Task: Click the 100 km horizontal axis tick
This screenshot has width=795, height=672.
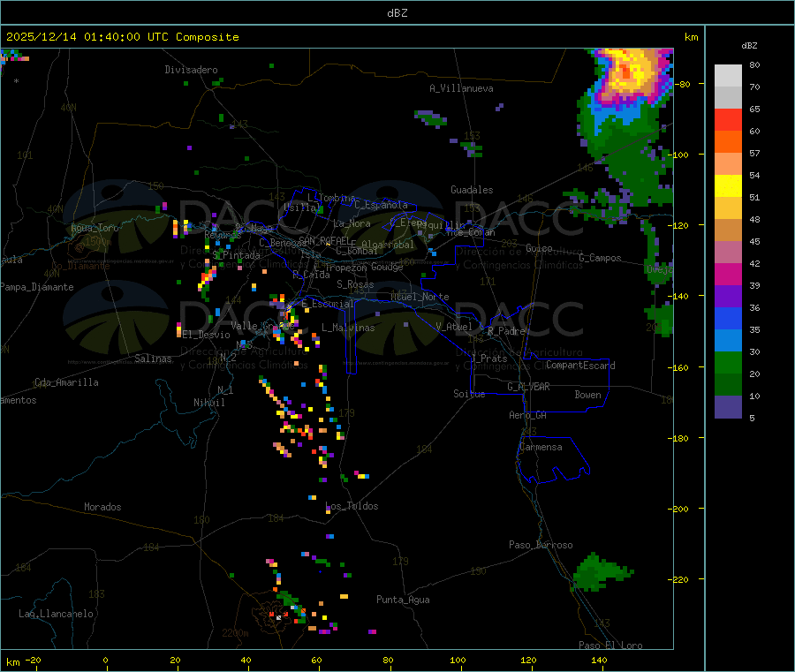Action: coord(458,660)
